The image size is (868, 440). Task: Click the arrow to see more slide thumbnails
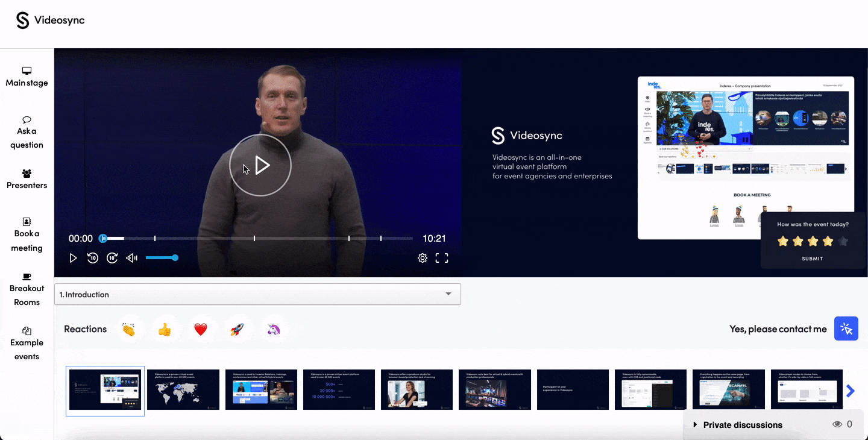(851, 391)
